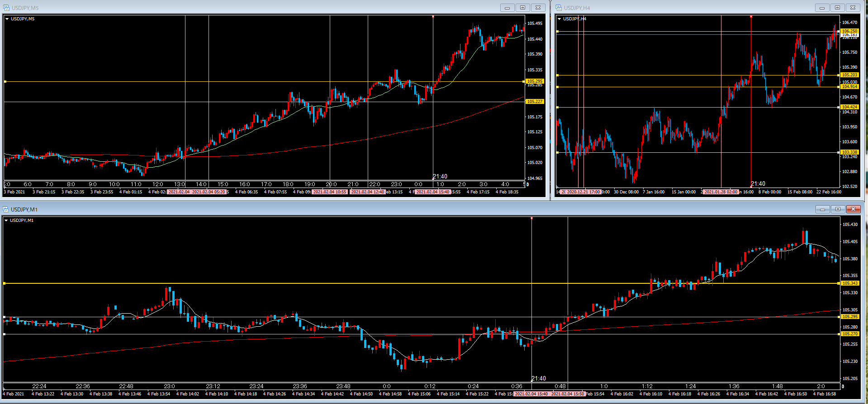Screen dimensions: 868x404
Task: Minimize the USDJPY,M1 chart window
Action: pyautogui.click(x=822, y=209)
